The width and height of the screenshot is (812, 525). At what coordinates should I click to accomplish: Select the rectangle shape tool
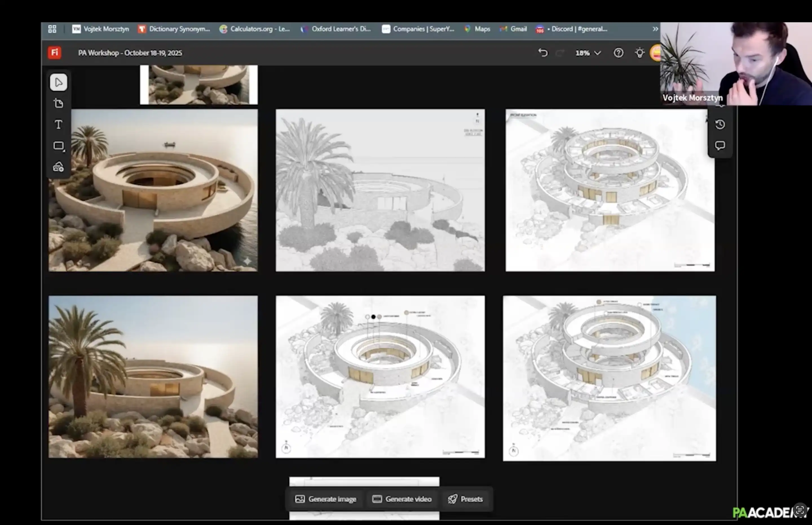click(x=58, y=146)
